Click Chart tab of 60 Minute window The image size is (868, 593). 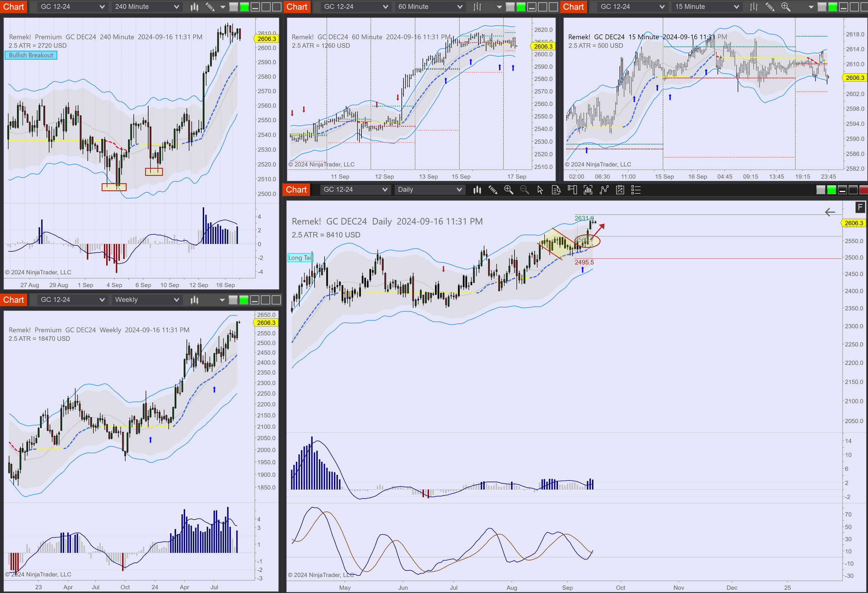pyautogui.click(x=297, y=7)
